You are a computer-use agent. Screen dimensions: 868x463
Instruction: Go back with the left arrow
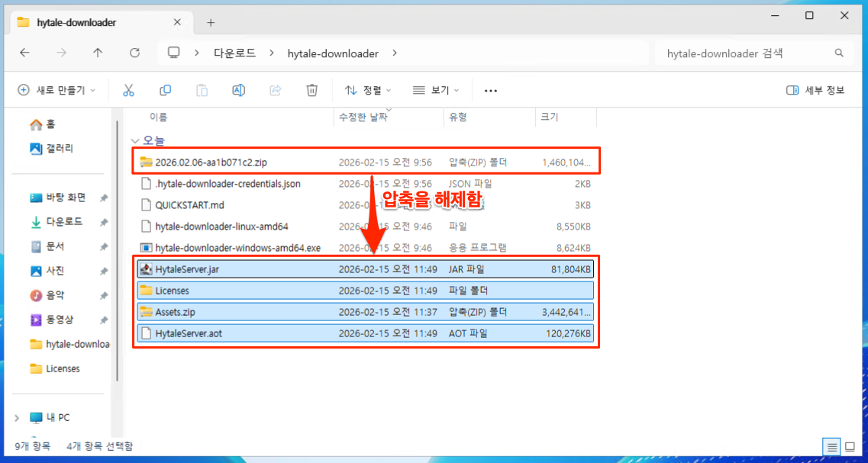(x=24, y=53)
